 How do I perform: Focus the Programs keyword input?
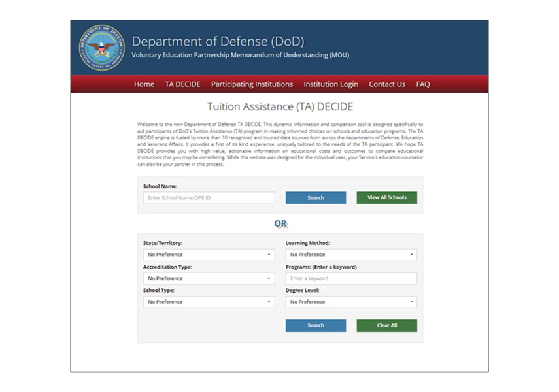coord(351,278)
